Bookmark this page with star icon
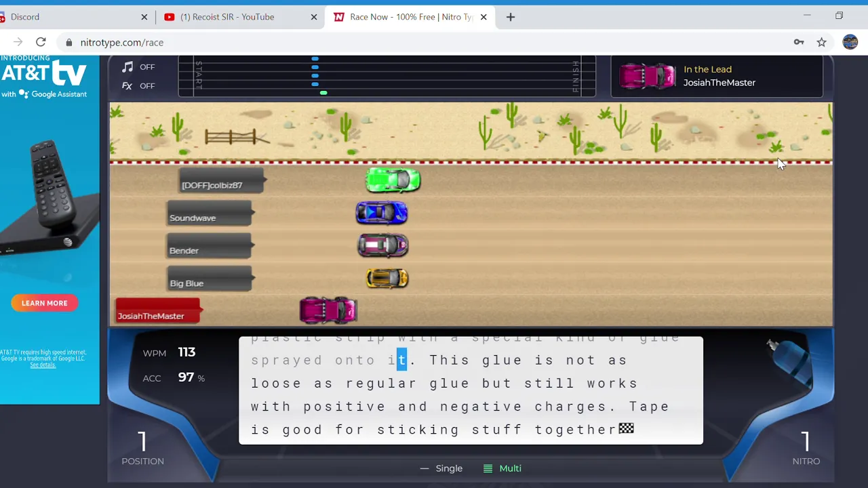This screenshot has width=868, height=488. coord(821,42)
